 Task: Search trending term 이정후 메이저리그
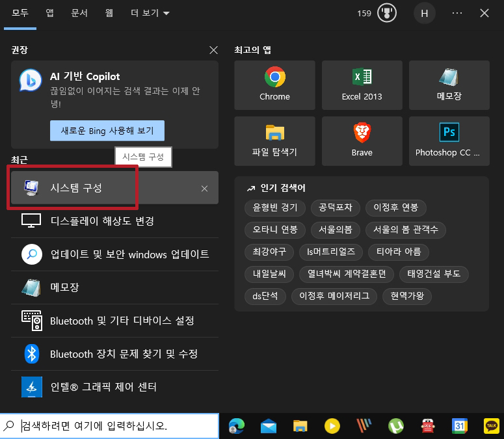pos(334,296)
